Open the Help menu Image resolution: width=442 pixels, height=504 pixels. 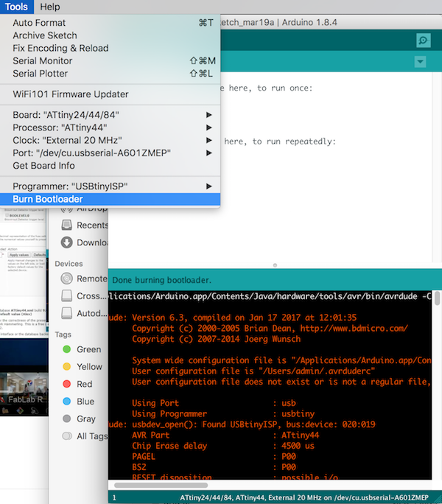pos(50,7)
